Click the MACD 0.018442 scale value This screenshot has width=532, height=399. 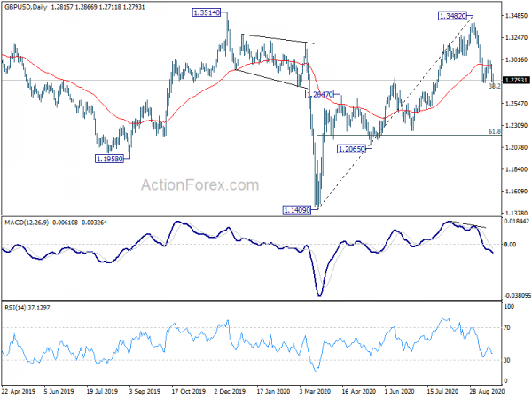517,221
